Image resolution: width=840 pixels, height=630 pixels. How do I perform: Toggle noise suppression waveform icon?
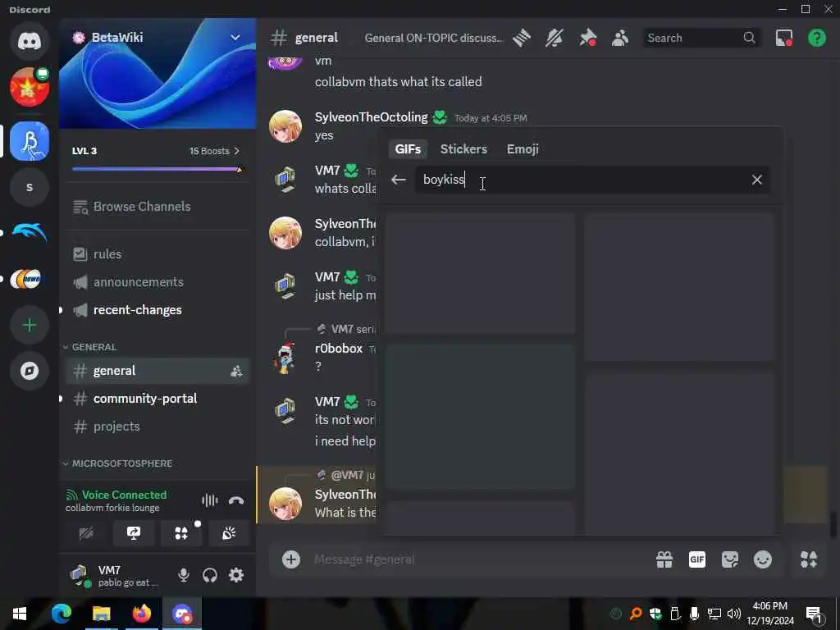point(209,500)
